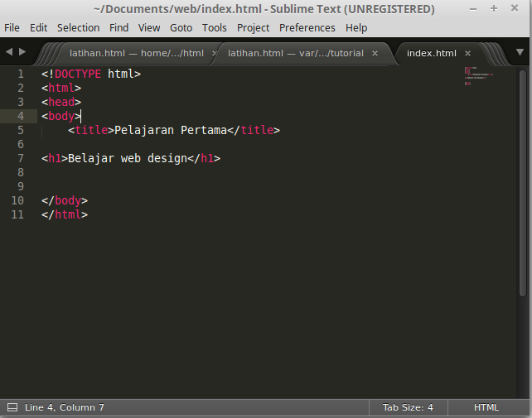The height and width of the screenshot is (418, 532).
Task: Click line number 7 in gutter
Action: 21,158
